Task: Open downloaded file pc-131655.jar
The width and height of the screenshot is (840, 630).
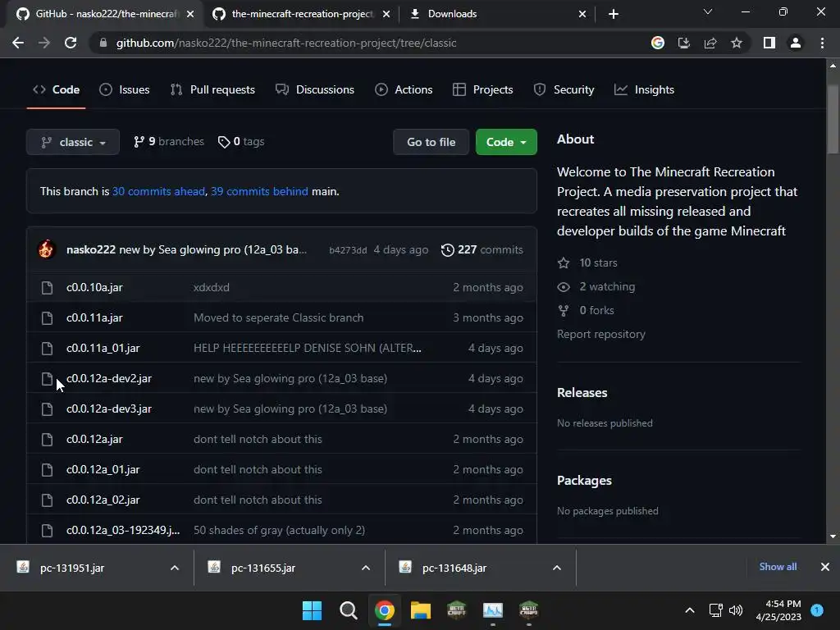Action: [263, 568]
